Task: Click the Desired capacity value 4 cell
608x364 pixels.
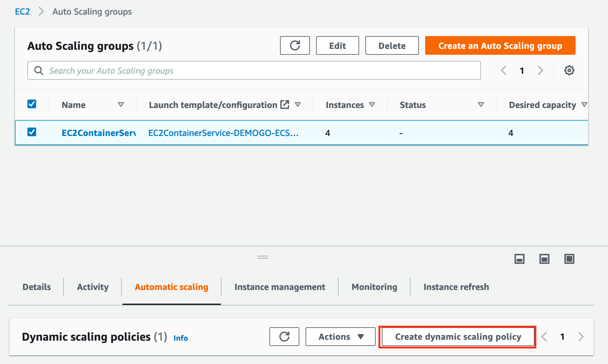Action: 511,133
